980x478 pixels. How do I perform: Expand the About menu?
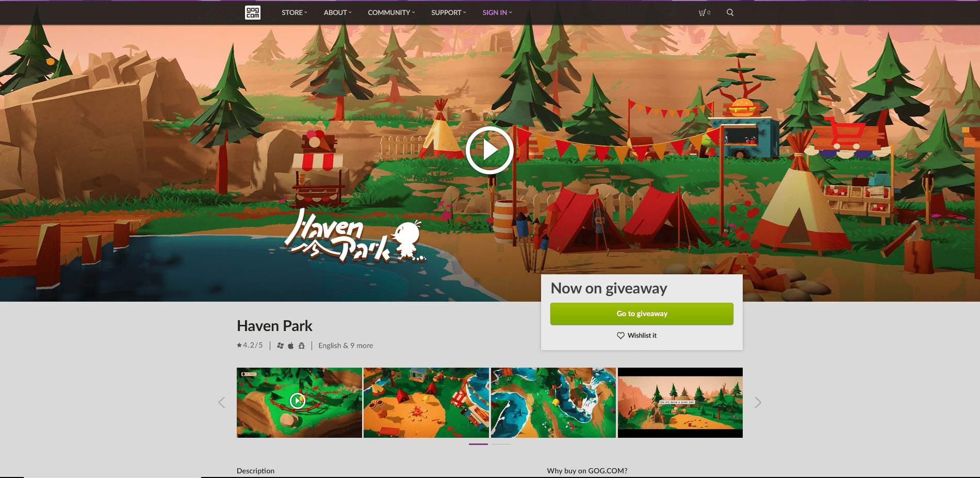[x=338, y=12]
